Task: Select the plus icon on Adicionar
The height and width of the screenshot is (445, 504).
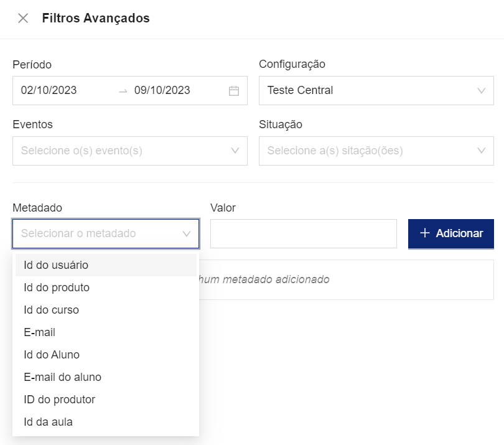Action: (425, 233)
